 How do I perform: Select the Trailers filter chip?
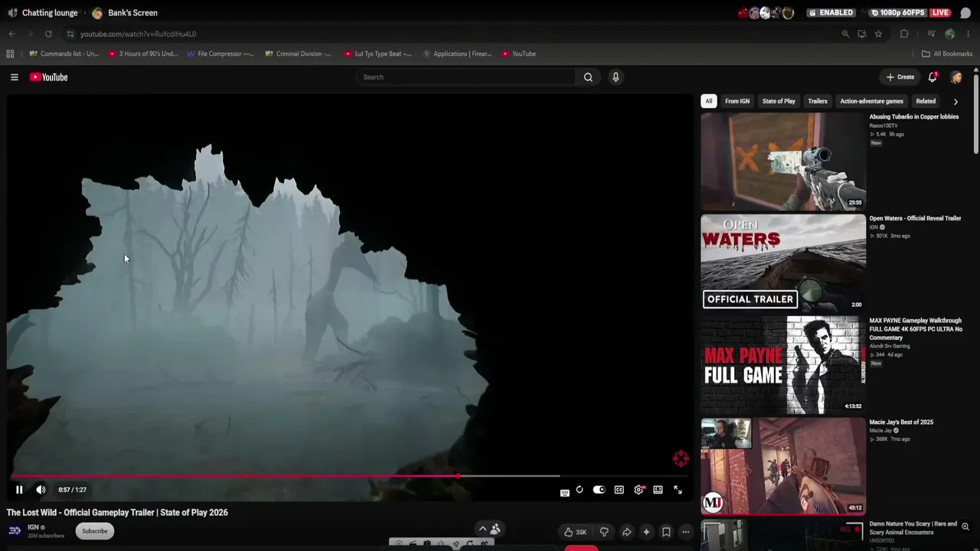point(818,101)
